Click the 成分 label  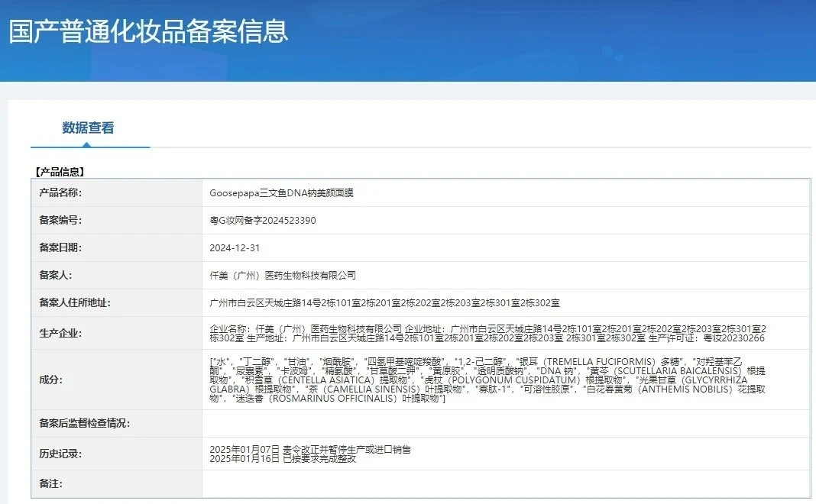click(x=51, y=380)
